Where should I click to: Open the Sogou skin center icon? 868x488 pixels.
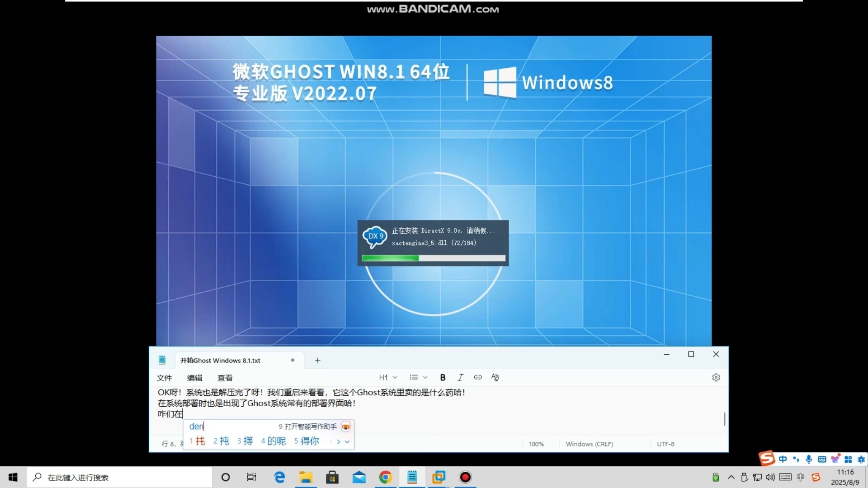tap(836, 459)
